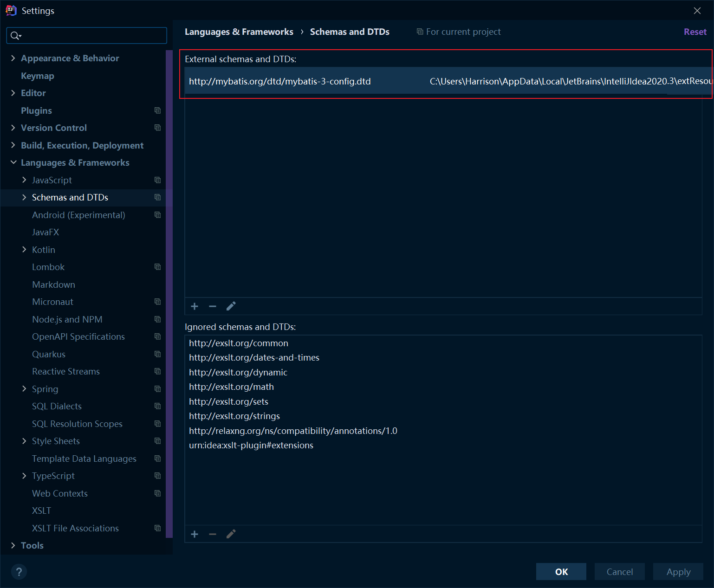Expand the Tools section
714x588 pixels.
coord(13,545)
